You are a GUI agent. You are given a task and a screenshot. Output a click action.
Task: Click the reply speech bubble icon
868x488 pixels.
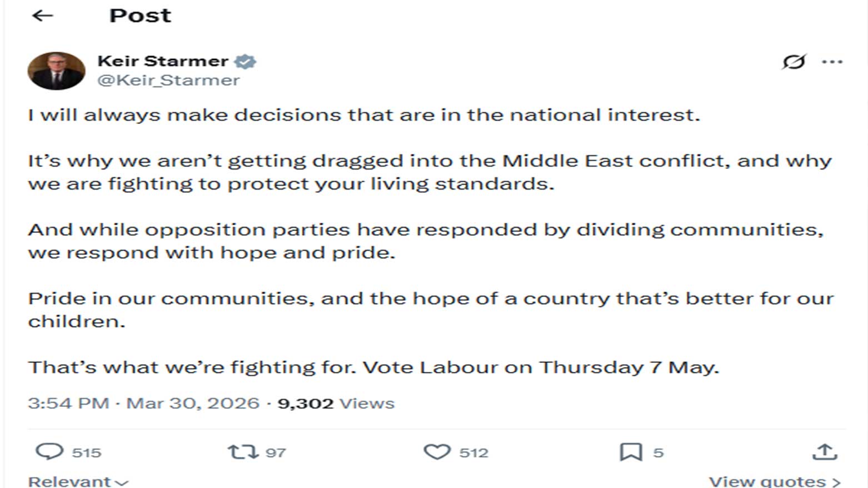click(x=49, y=451)
